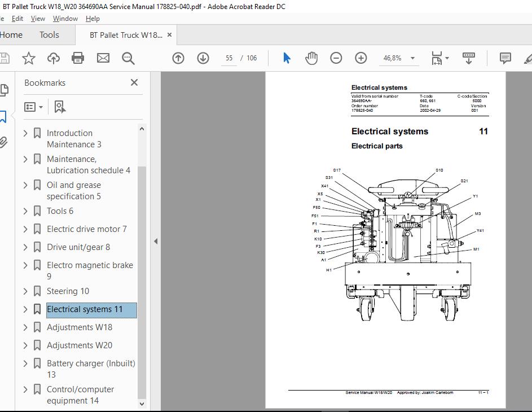Open bookmarks options dropdown menu
This screenshot has height=412, width=532.
[x=34, y=107]
